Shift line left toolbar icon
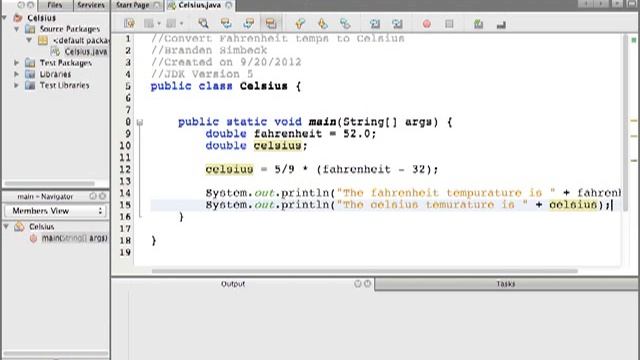Image resolution: width=640 pixels, height=360 pixels. [375, 24]
